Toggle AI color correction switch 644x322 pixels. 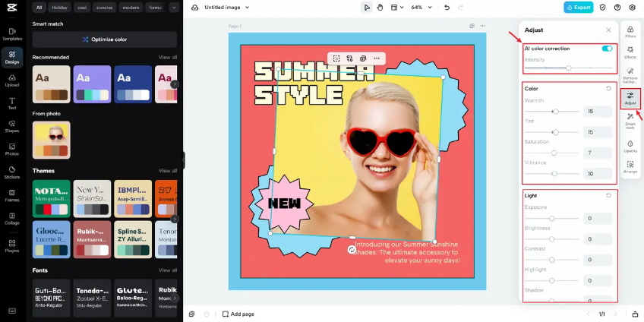[607, 49]
